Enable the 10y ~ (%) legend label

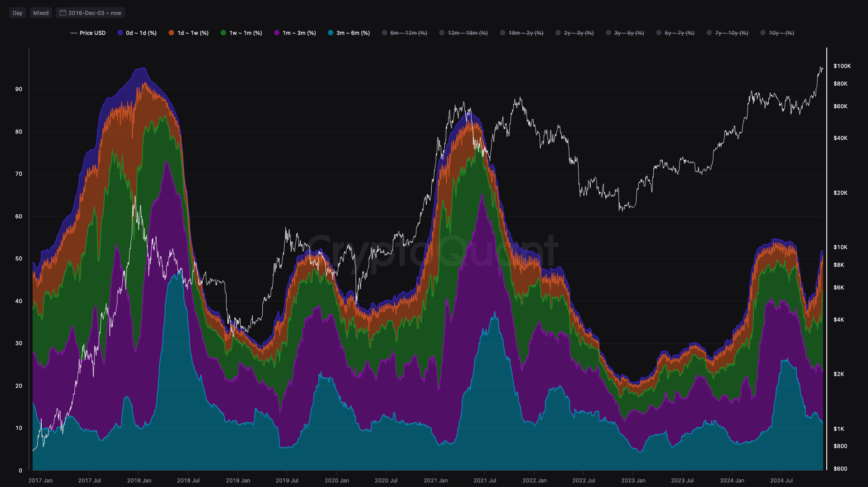click(x=781, y=33)
